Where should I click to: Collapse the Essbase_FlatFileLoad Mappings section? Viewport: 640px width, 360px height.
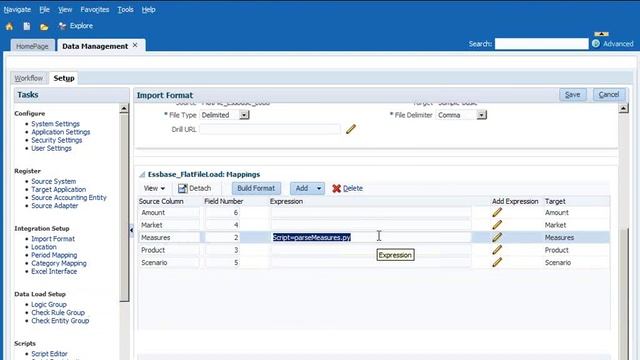pyautogui.click(x=142, y=174)
